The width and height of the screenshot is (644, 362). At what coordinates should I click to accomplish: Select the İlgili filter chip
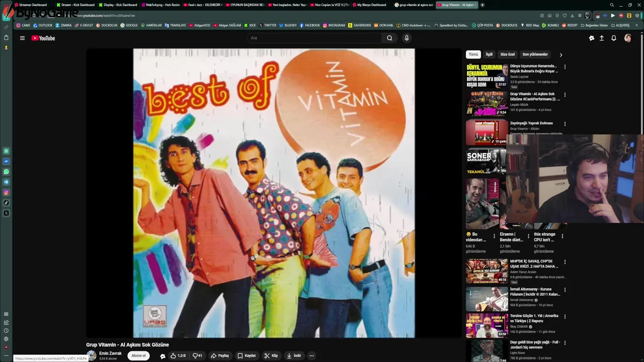click(x=489, y=54)
